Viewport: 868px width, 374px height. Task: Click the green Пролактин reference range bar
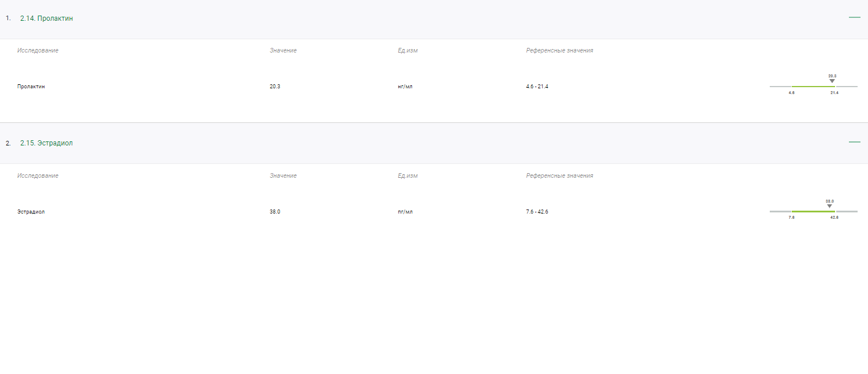pos(813,87)
